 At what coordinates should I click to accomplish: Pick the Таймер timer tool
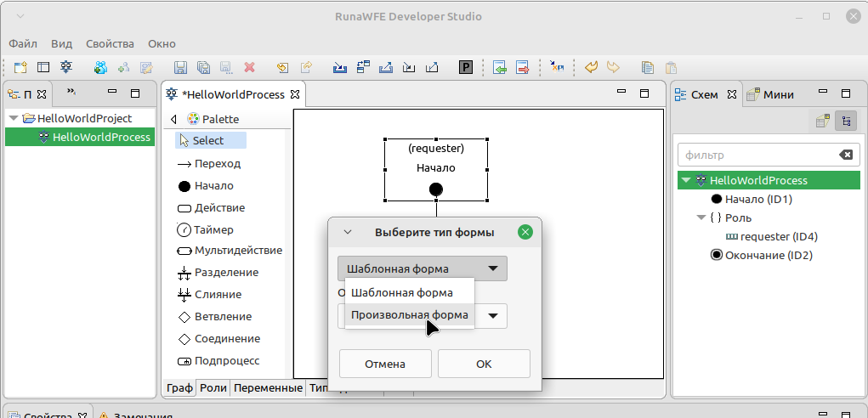(x=206, y=229)
